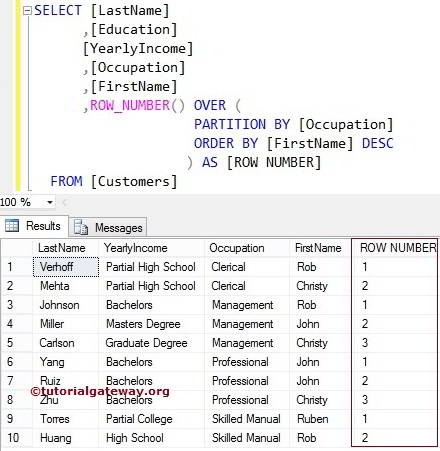Screen dimensions: 440x451
Task: Click the ROW_NUMBER function in query
Action: tap(130, 105)
